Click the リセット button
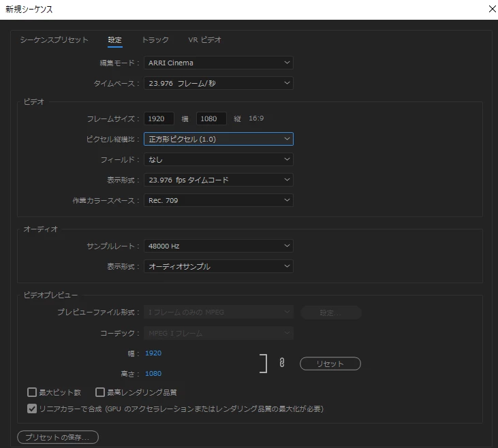This screenshot has width=498, height=448. pos(330,364)
